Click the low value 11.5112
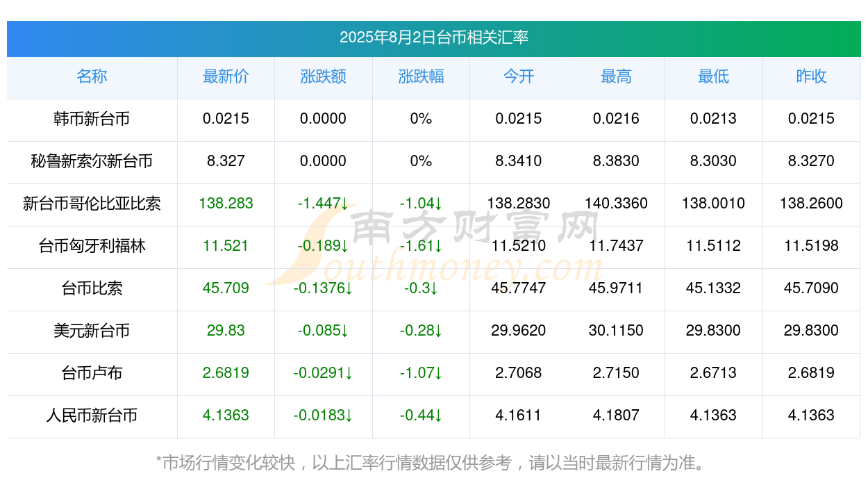Screen dimensions: 868x485 (713, 246)
